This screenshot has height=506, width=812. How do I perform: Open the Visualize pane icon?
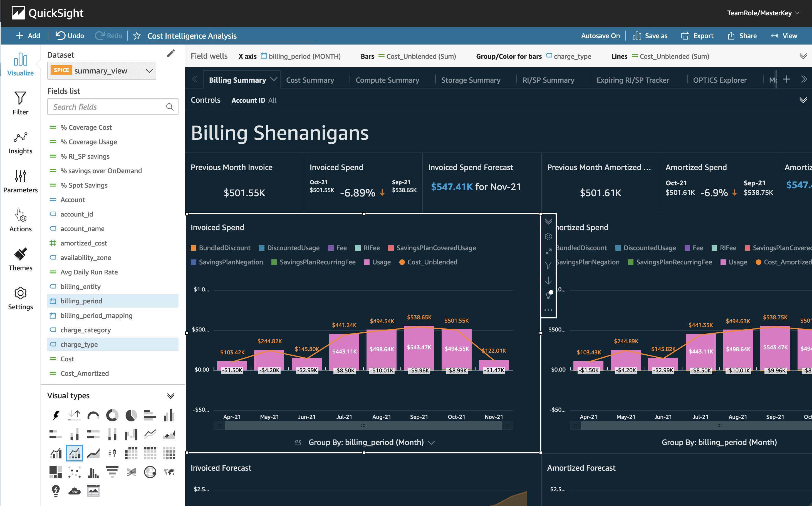[x=20, y=64]
